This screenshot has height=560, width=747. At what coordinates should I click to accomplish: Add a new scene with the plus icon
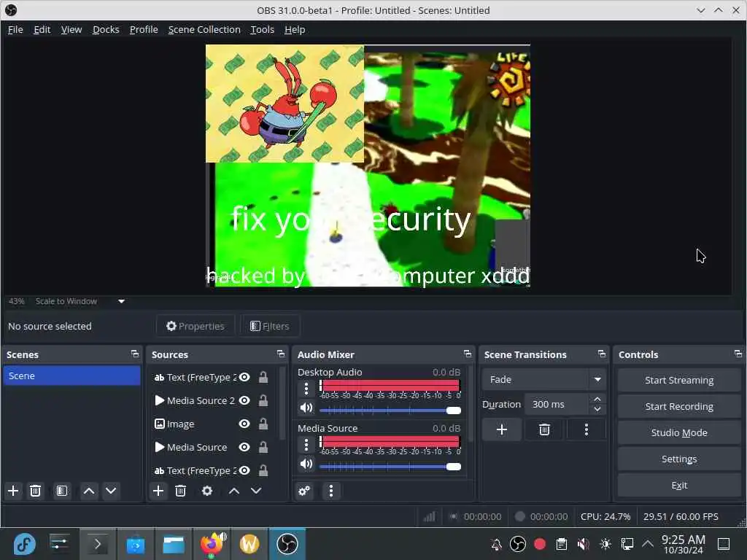pos(13,491)
